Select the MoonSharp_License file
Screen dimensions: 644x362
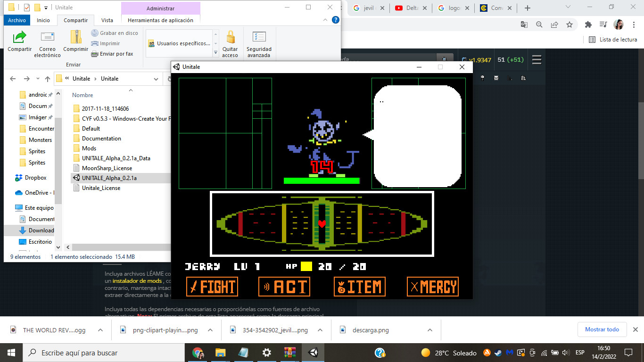(107, 168)
